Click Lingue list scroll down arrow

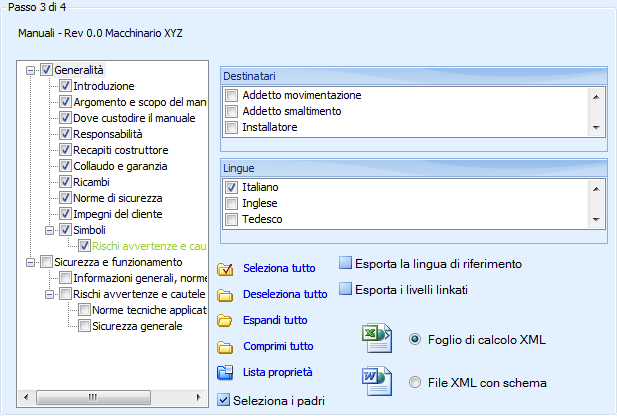[596, 220]
